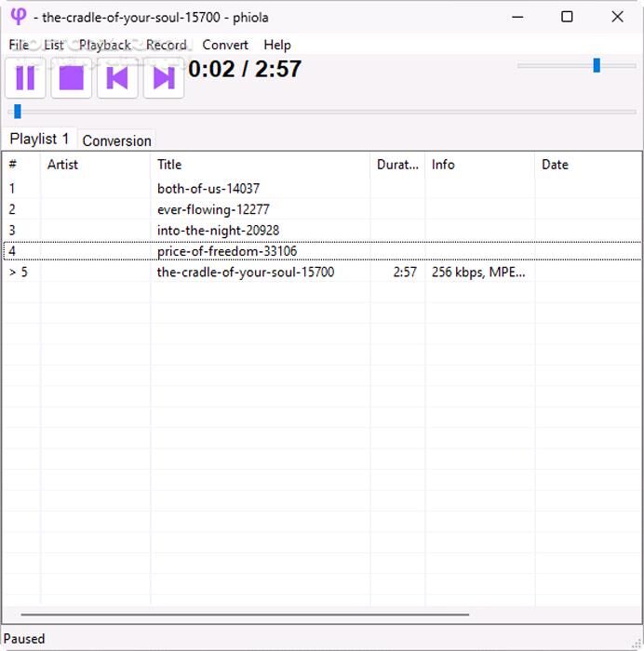Open the File menu
This screenshot has width=644, height=651.
pyautogui.click(x=19, y=45)
